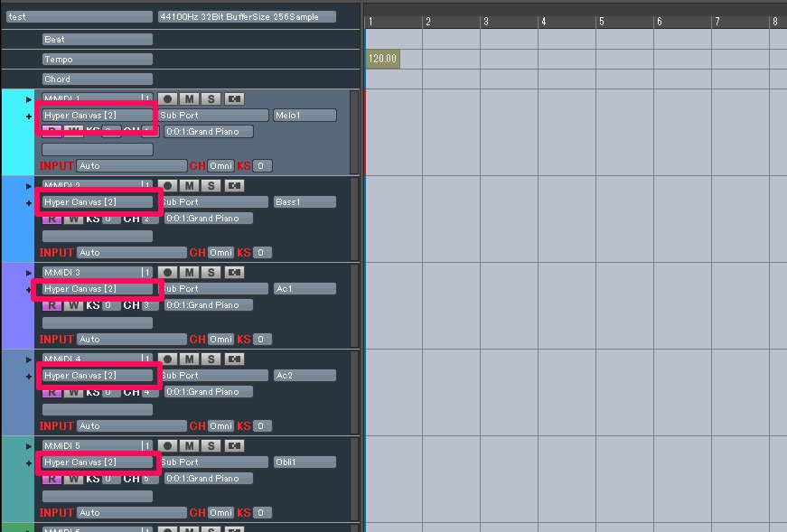Image resolution: width=787 pixels, height=532 pixels.
Task: Solo the MIDI 2 track
Action: [x=211, y=185]
